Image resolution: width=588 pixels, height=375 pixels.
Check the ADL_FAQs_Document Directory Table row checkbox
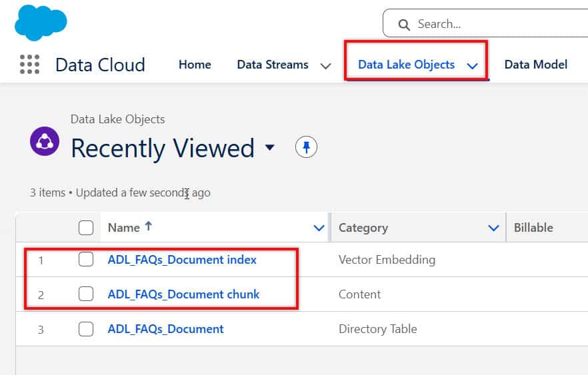[86, 329]
